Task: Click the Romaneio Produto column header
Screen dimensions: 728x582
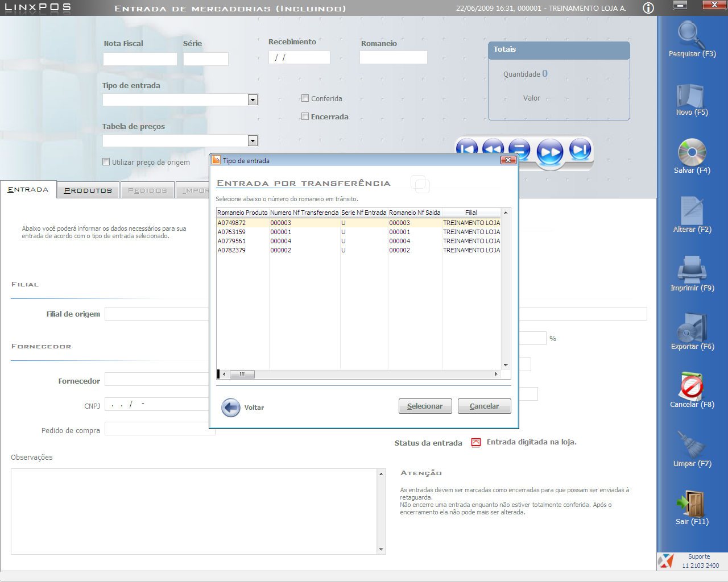Action: [242, 213]
